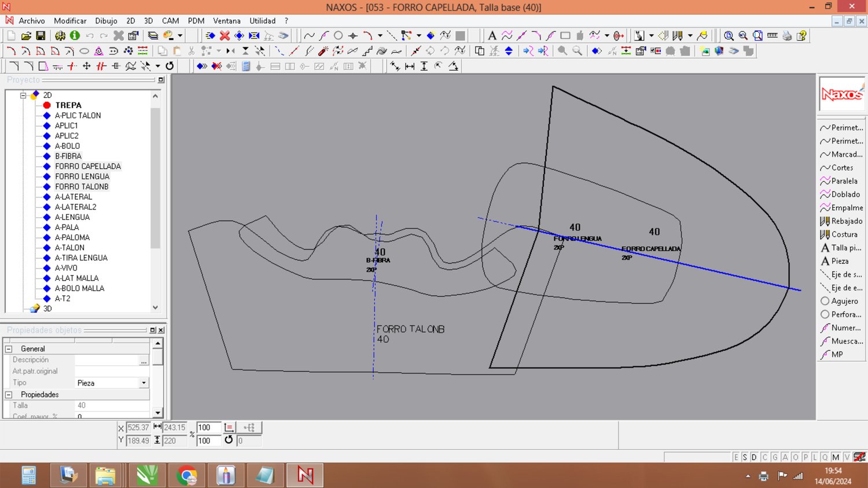Select the circle drawing tool

[x=339, y=36]
